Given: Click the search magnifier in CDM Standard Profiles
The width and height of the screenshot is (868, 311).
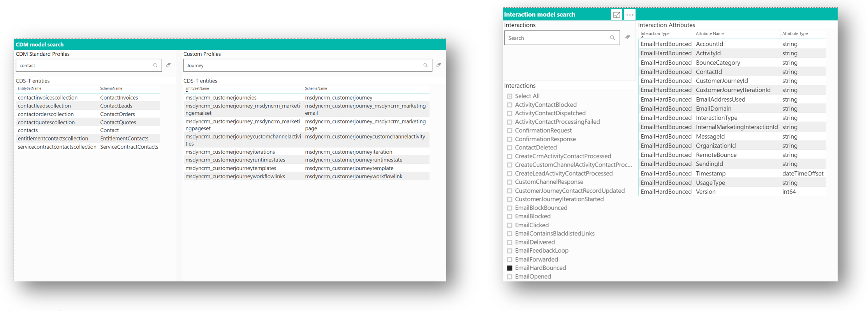Looking at the screenshot, I should [155, 65].
